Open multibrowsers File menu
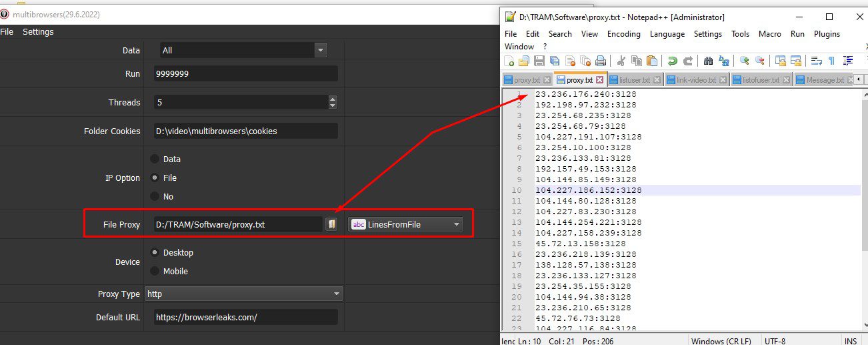 pyautogui.click(x=7, y=31)
